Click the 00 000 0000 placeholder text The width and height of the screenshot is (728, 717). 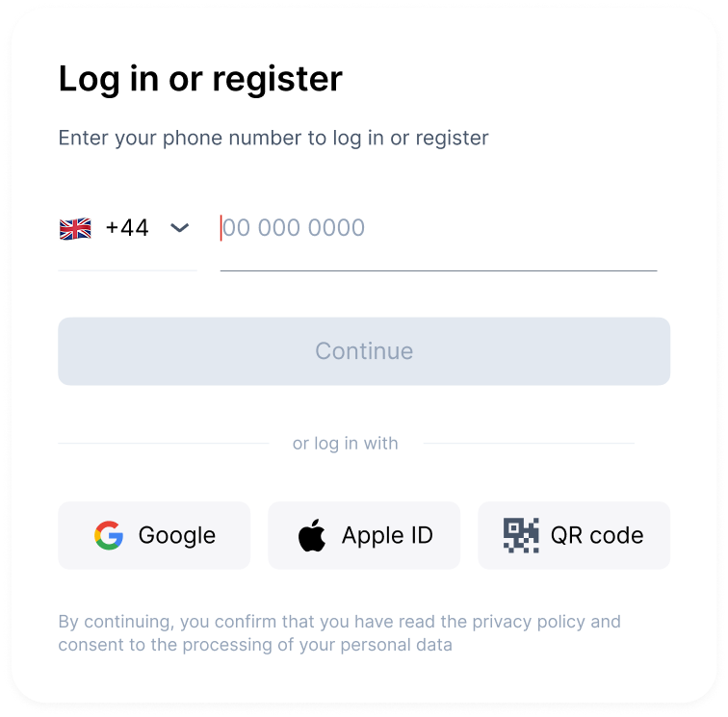(x=294, y=228)
